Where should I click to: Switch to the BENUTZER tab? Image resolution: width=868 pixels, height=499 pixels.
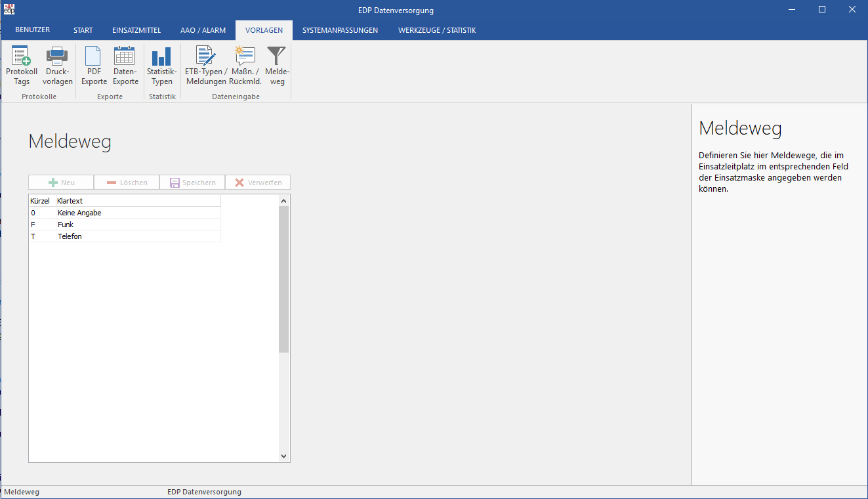[x=33, y=30]
